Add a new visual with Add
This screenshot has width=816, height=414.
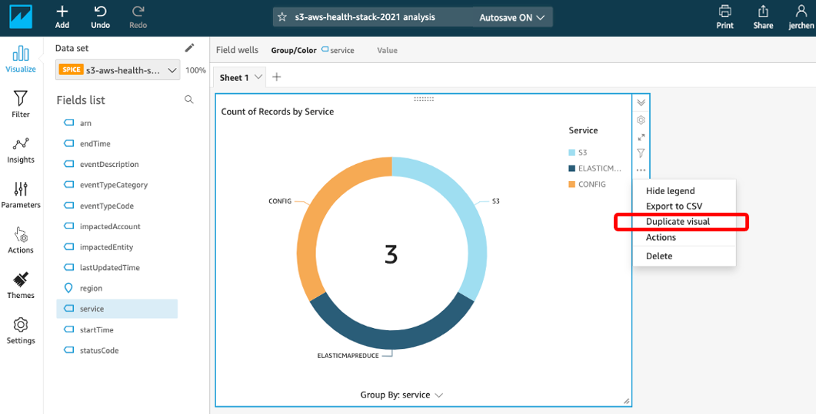(62, 17)
